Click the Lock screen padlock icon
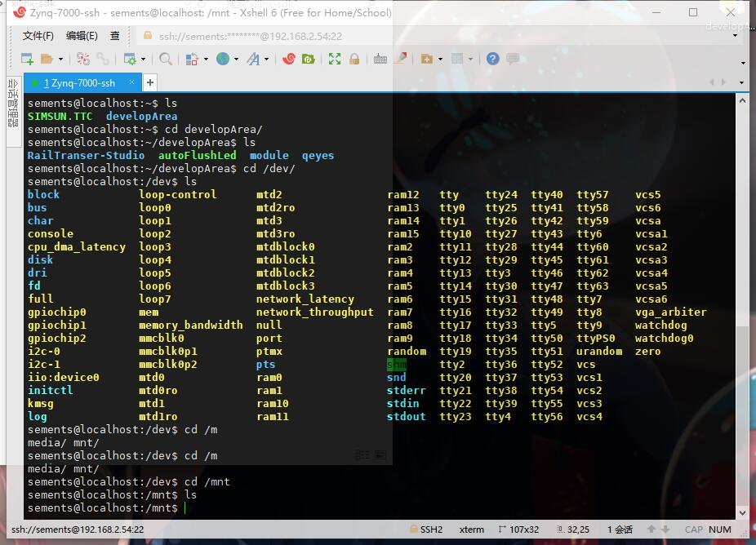Image resolution: width=756 pixels, height=545 pixels. pyautogui.click(x=354, y=59)
